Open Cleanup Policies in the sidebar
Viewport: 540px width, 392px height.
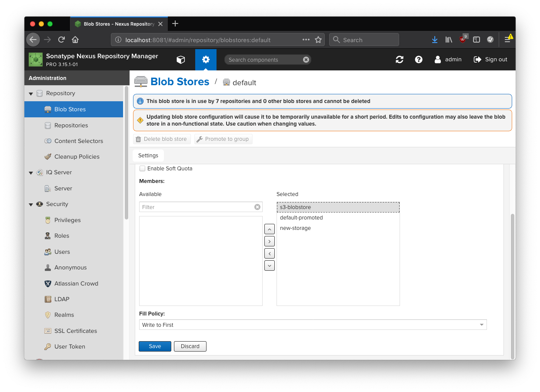[x=74, y=156]
